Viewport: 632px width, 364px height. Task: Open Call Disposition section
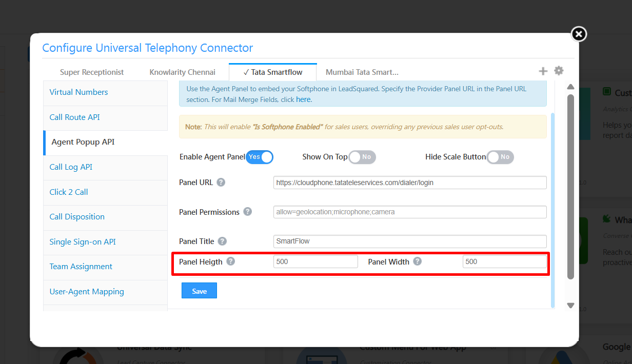coord(106,217)
